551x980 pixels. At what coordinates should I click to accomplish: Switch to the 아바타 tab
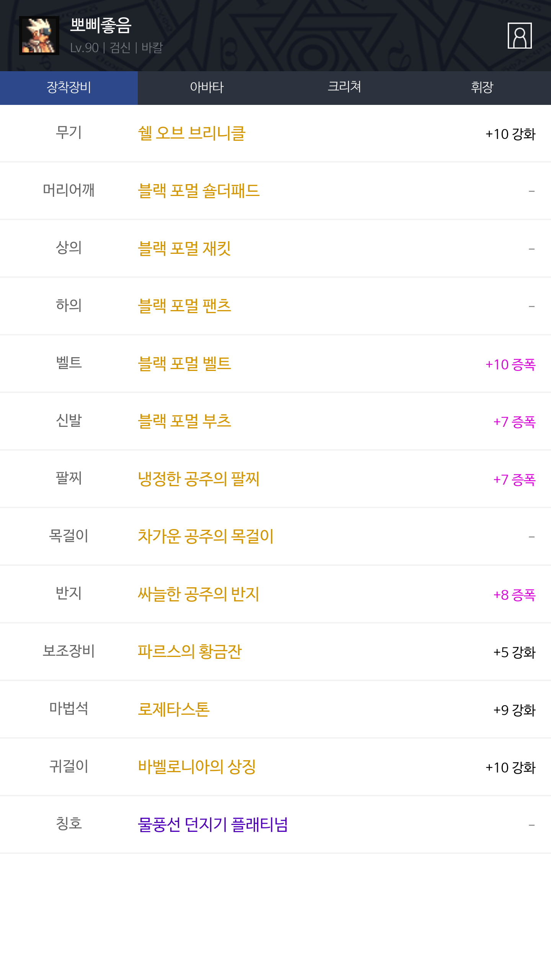(207, 88)
